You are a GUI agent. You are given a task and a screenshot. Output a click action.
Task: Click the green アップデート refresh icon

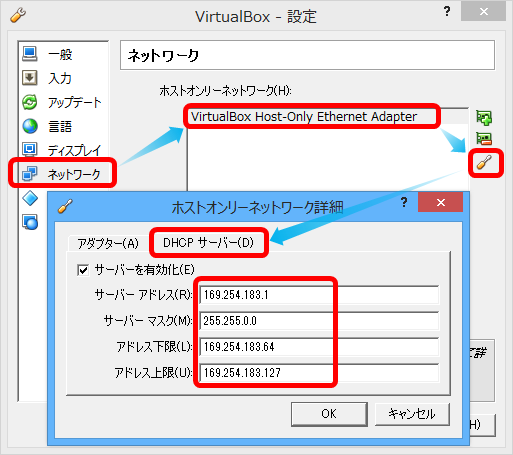tap(30, 102)
